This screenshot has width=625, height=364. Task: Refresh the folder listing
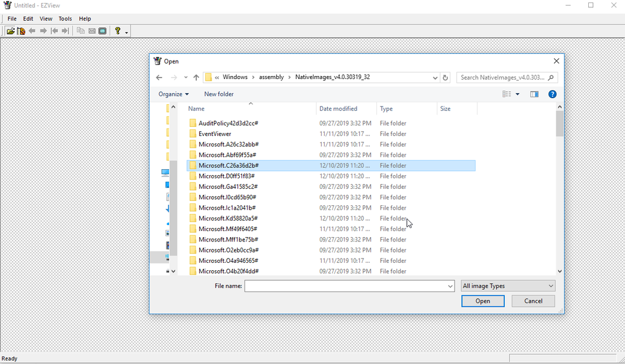pos(445,78)
